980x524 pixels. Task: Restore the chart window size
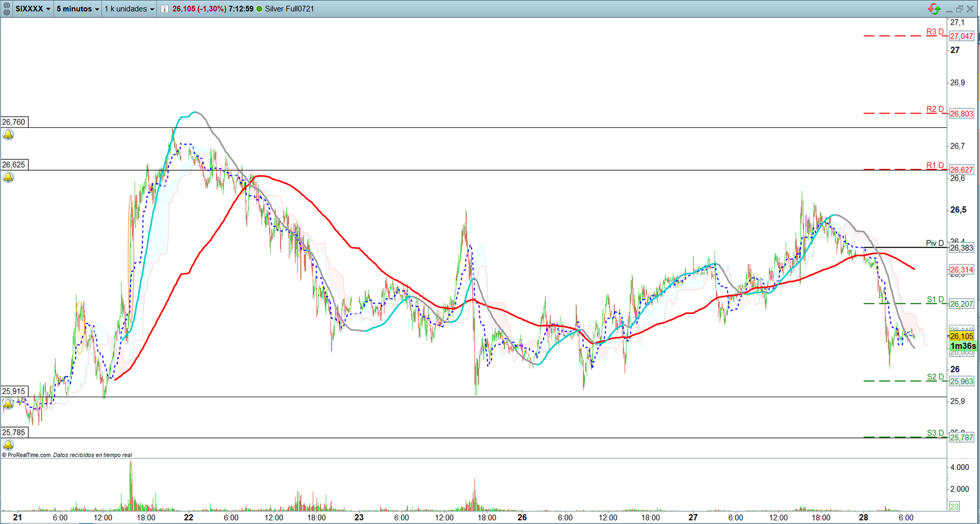(x=960, y=9)
